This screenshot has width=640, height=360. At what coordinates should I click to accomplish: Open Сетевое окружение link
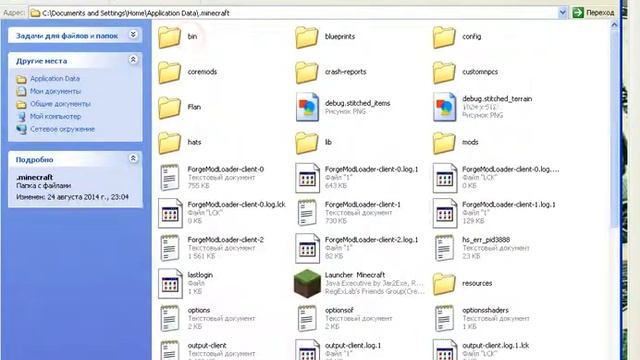(x=62, y=129)
